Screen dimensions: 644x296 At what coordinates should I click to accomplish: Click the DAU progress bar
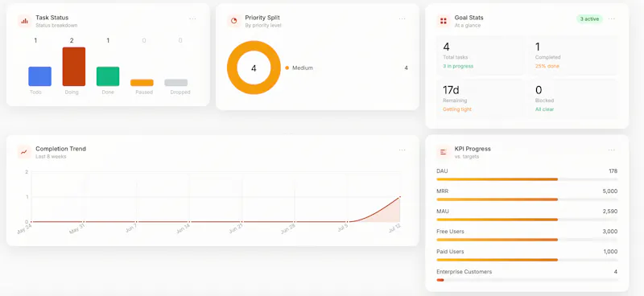point(527,179)
